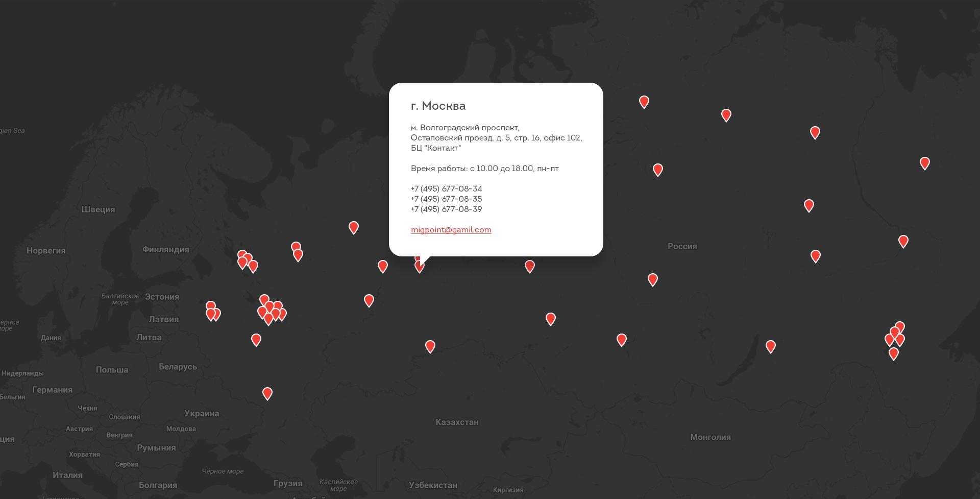Click the Moscow pin under the popup tail
The height and width of the screenshot is (499, 980).
point(420,266)
